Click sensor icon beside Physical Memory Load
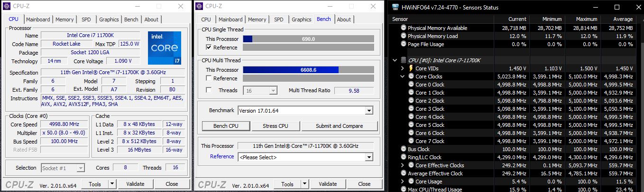644x192 pixels. (x=404, y=36)
